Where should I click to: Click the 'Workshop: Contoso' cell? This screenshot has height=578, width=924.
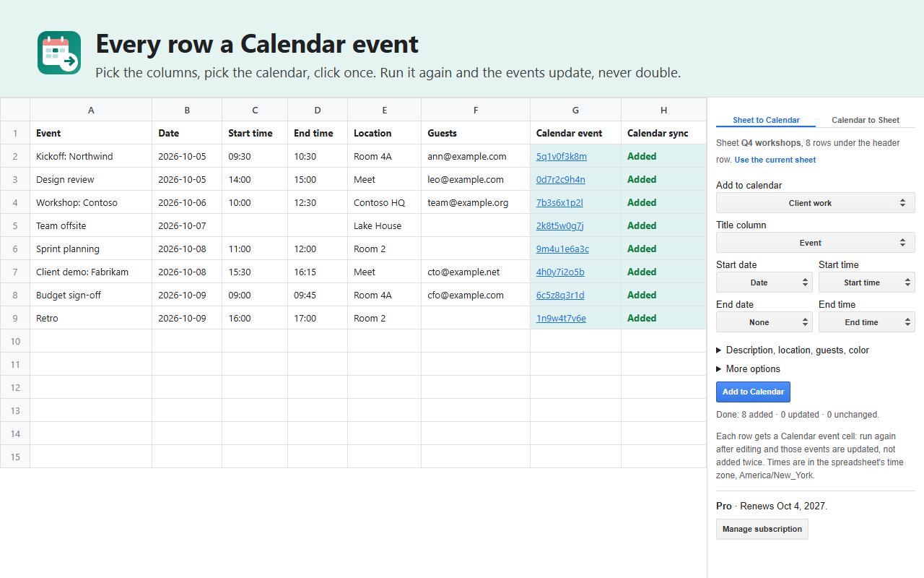pos(91,202)
